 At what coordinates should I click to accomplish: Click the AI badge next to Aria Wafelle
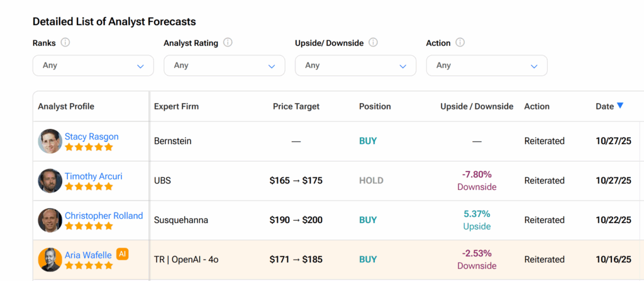click(123, 254)
